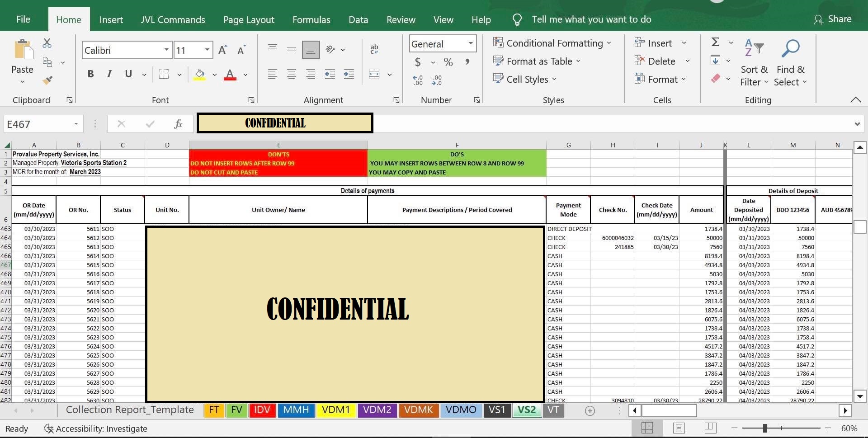Viewport: 868px width, 438px height.
Task: Click the Cut scissors icon
Action: (x=47, y=43)
